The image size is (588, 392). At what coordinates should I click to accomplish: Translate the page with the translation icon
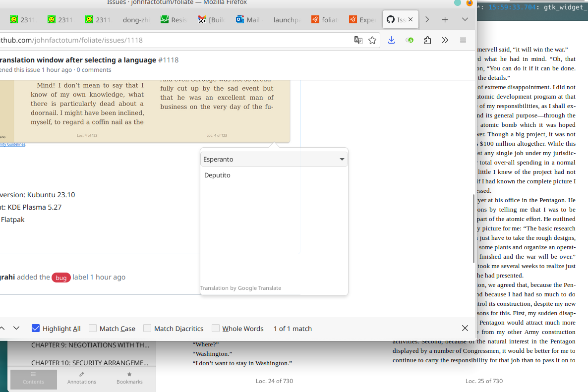pos(358,40)
